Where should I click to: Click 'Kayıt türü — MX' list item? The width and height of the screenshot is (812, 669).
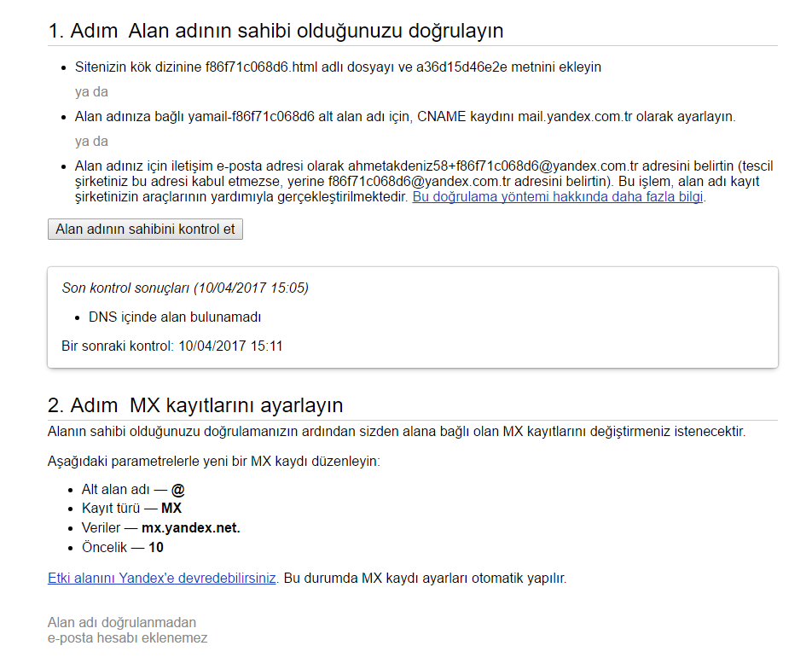click(131, 508)
